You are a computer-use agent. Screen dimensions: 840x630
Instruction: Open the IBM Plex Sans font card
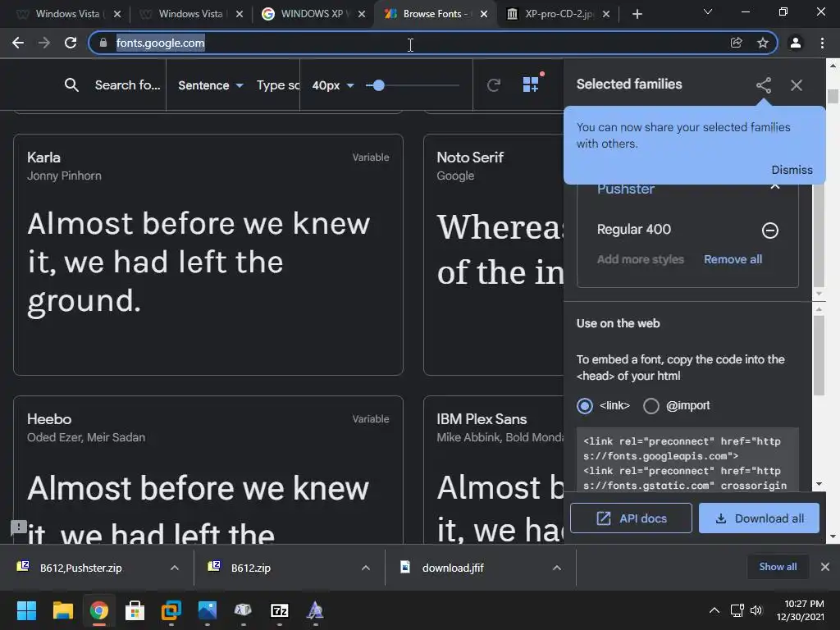(493, 470)
